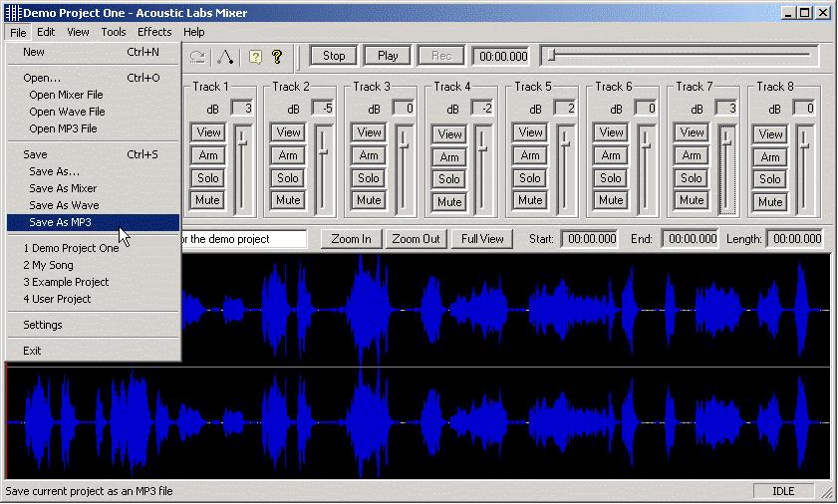838x504 pixels.
Task: Arm Track 7 for recording
Action: coord(692,155)
